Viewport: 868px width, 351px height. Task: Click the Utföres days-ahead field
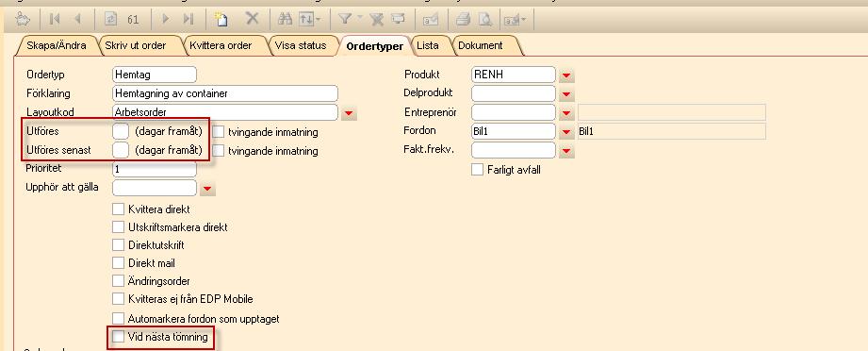[x=121, y=131]
